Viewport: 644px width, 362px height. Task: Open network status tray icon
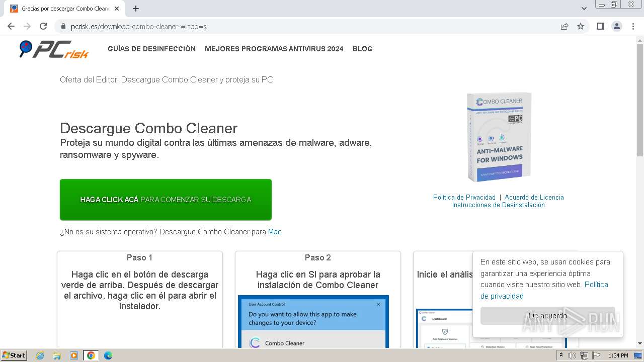[x=584, y=355]
